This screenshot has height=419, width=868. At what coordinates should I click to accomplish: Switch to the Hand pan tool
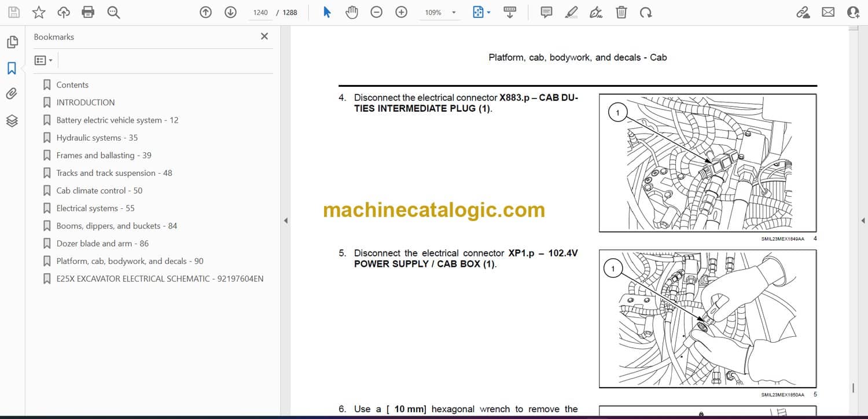tap(352, 12)
